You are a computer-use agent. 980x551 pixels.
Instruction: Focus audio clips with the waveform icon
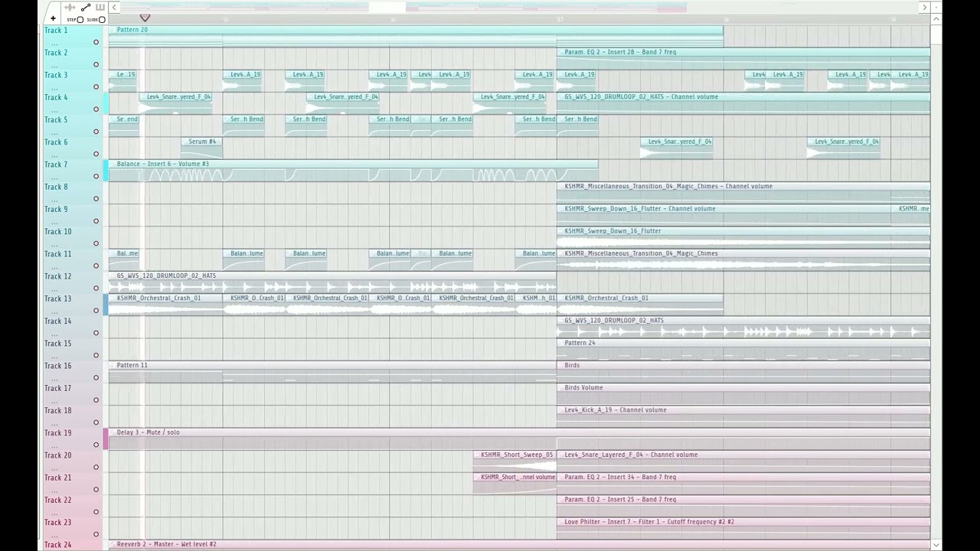point(70,8)
